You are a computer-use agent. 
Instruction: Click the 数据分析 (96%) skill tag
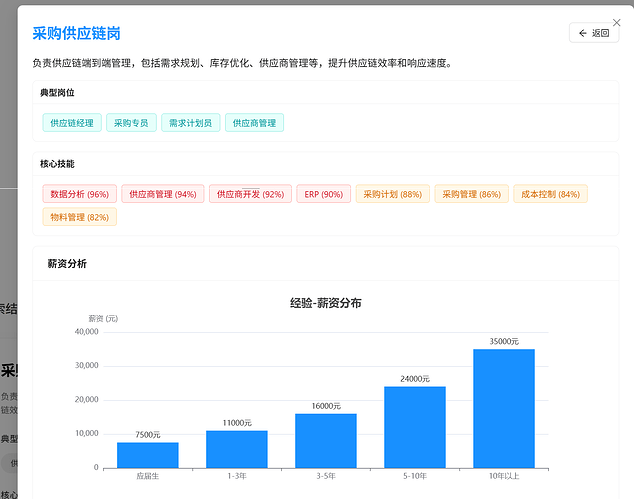[80, 194]
